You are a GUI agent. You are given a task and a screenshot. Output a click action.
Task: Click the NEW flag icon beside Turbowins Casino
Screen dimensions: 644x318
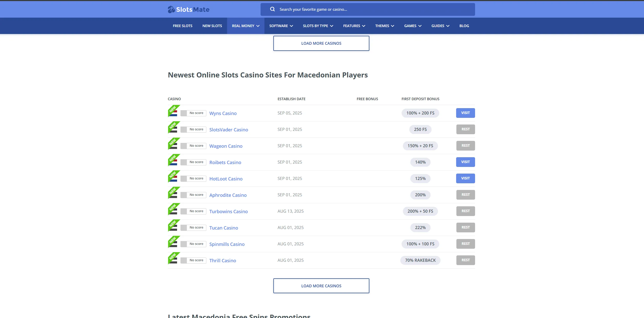pyautogui.click(x=174, y=209)
